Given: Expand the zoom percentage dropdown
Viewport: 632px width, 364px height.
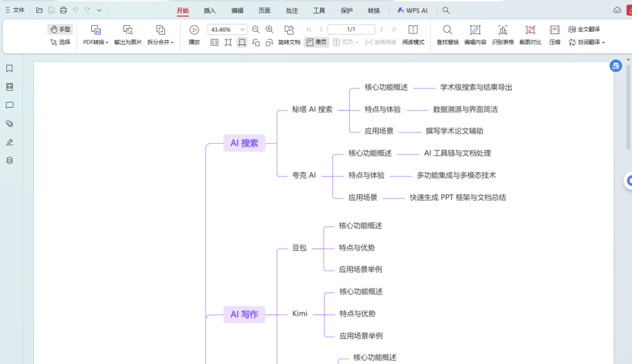Looking at the screenshot, I should click(x=243, y=29).
